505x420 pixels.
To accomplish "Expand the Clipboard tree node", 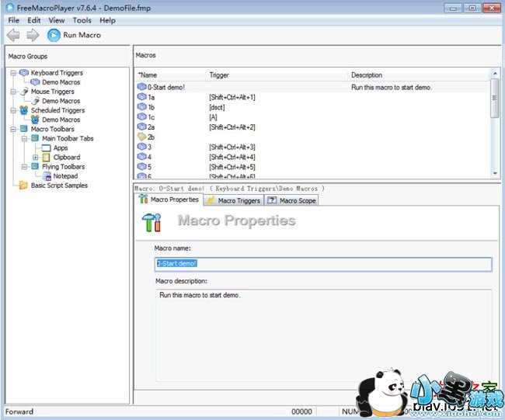I will click(36, 158).
